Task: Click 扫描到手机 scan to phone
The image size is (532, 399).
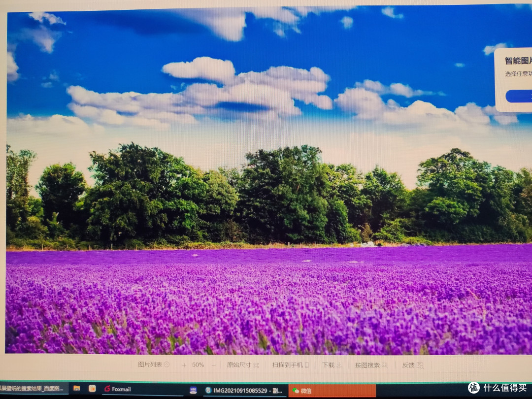Action: tap(290, 365)
